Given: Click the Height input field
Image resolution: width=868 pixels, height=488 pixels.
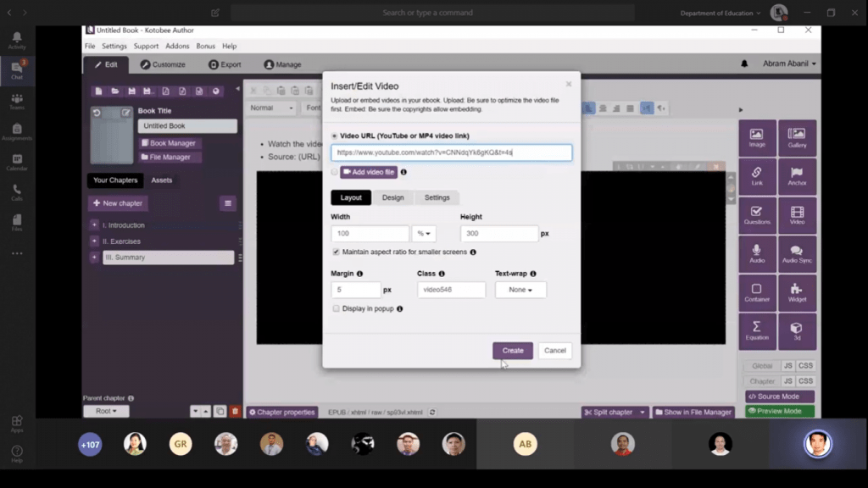Looking at the screenshot, I should pos(498,234).
